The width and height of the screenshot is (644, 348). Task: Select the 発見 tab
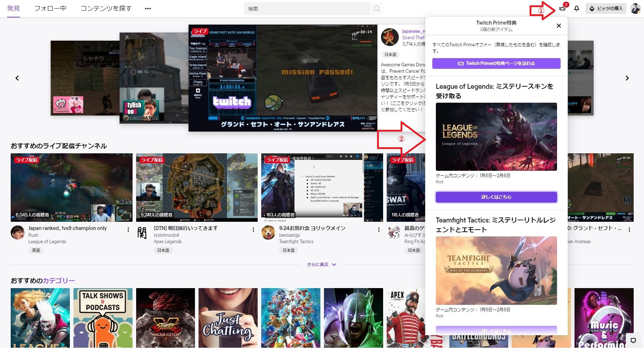[x=14, y=8]
